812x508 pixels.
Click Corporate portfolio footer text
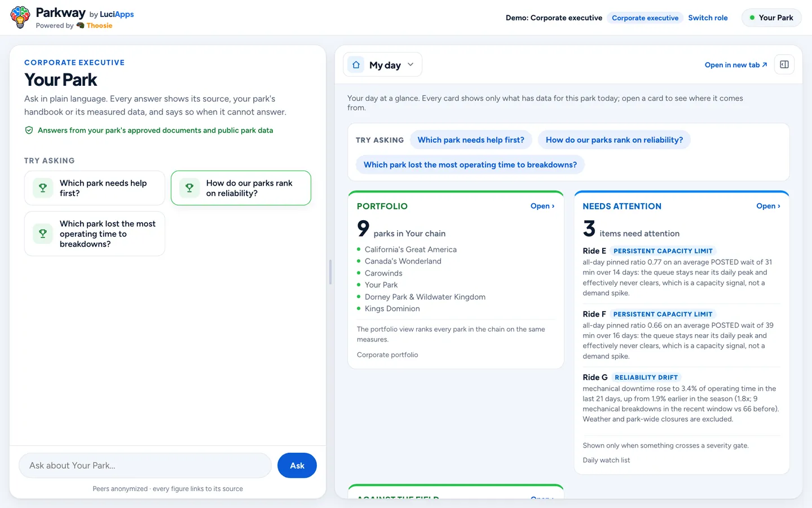click(387, 355)
